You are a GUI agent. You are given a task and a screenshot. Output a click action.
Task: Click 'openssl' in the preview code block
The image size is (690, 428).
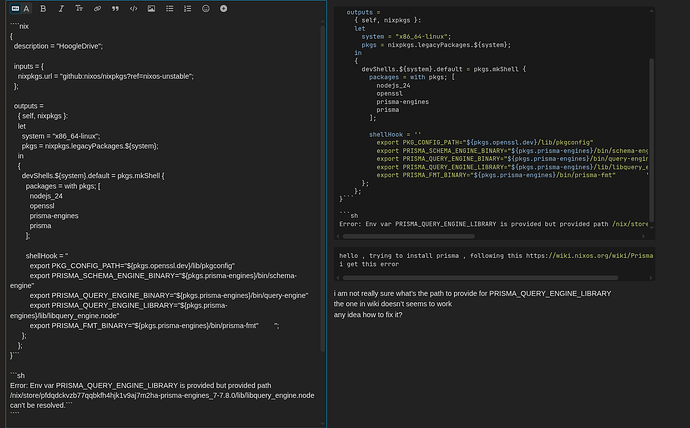click(389, 94)
